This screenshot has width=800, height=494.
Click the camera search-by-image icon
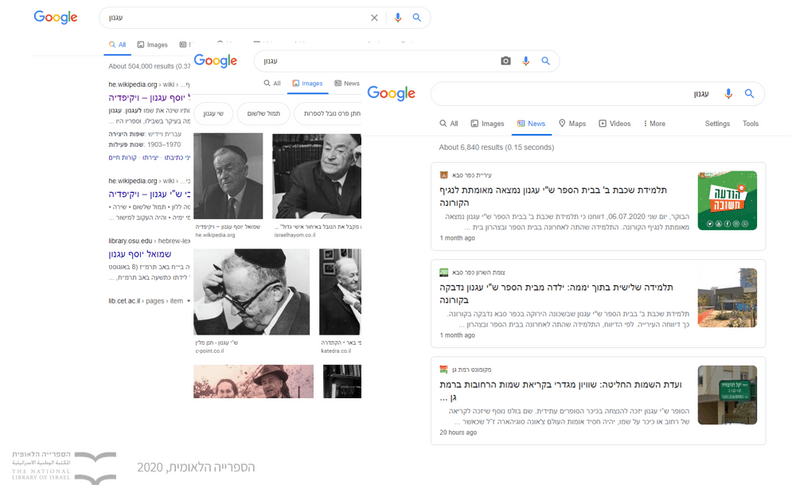point(506,61)
